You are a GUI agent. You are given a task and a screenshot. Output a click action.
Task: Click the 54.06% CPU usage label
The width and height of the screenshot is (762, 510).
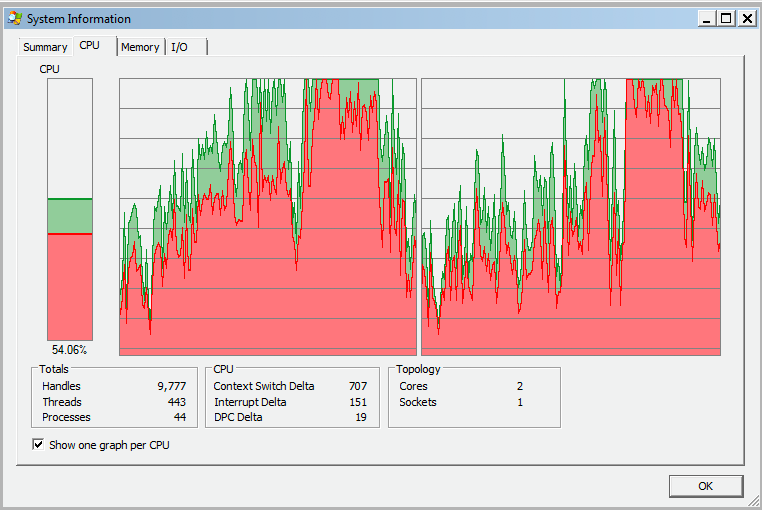[70, 350]
